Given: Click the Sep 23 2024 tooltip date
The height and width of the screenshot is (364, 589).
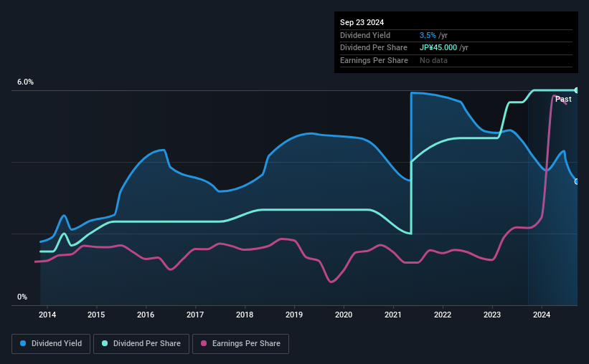Looking at the screenshot, I should [x=362, y=22].
